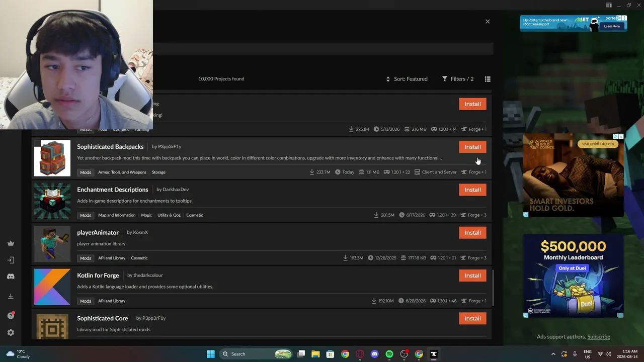The width and height of the screenshot is (644, 362).
Task: Open the first Chrome icon on taskbar
Action: point(345,354)
